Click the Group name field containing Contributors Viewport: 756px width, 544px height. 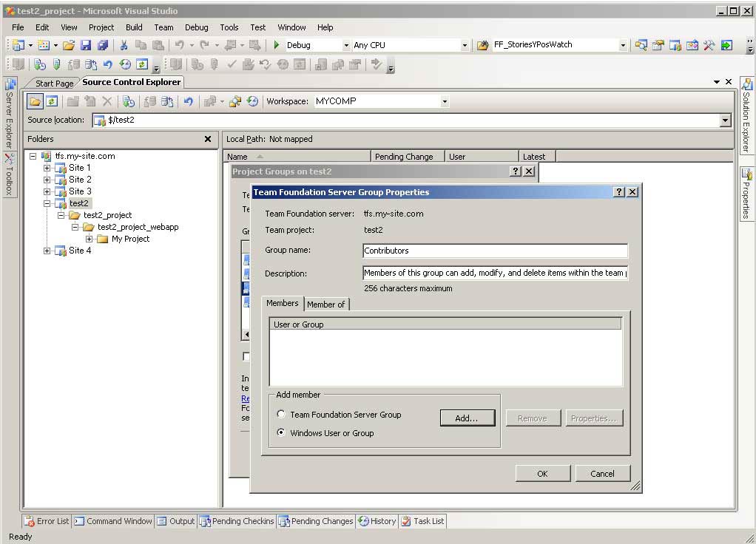pyautogui.click(x=495, y=251)
